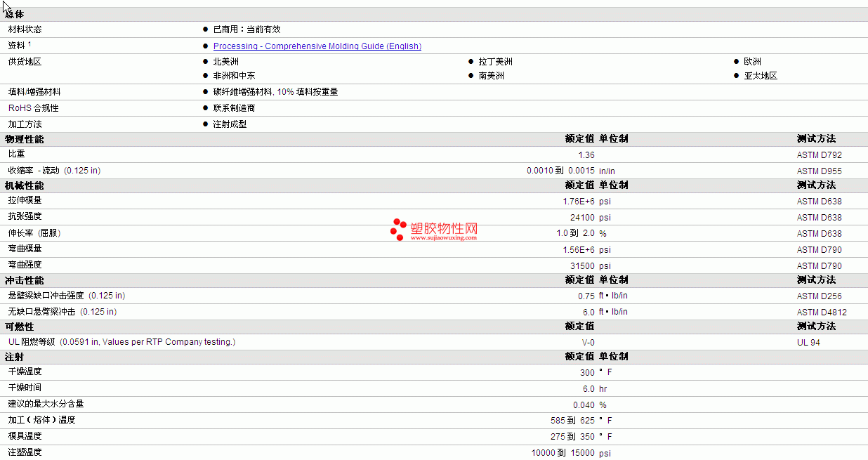Click the 供货地区 row label
This screenshot has height=460, width=868.
point(25,62)
